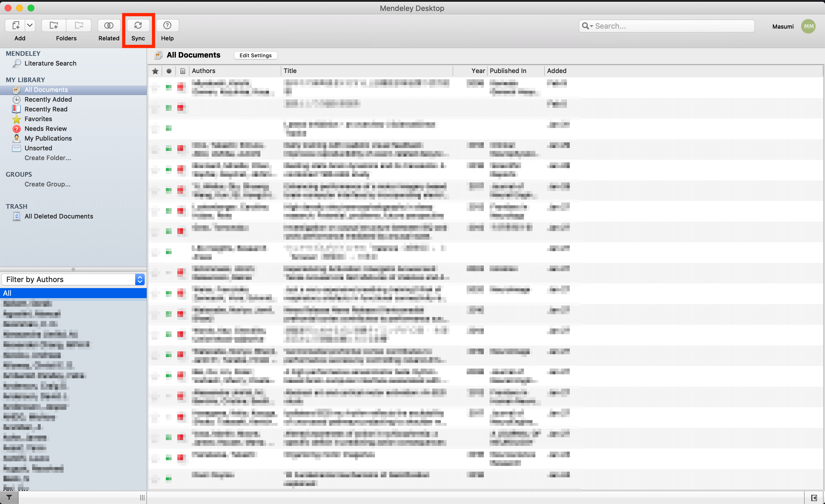Select Recently Added
The width and height of the screenshot is (825, 504).
(48, 99)
